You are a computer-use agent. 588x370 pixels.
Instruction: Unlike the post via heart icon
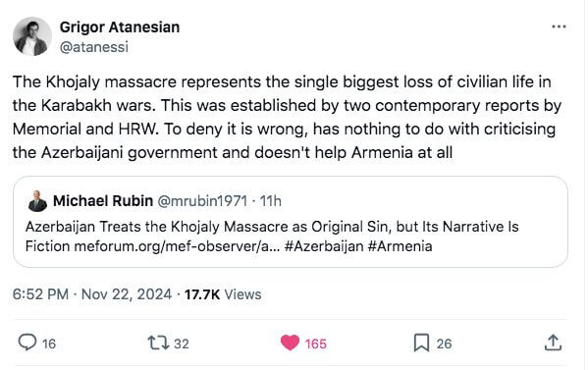(290, 343)
